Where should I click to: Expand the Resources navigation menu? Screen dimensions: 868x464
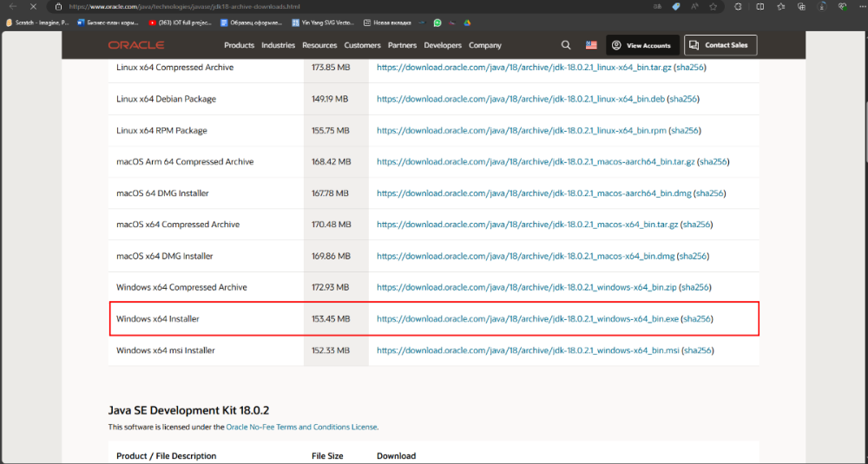tap(319, 45)
